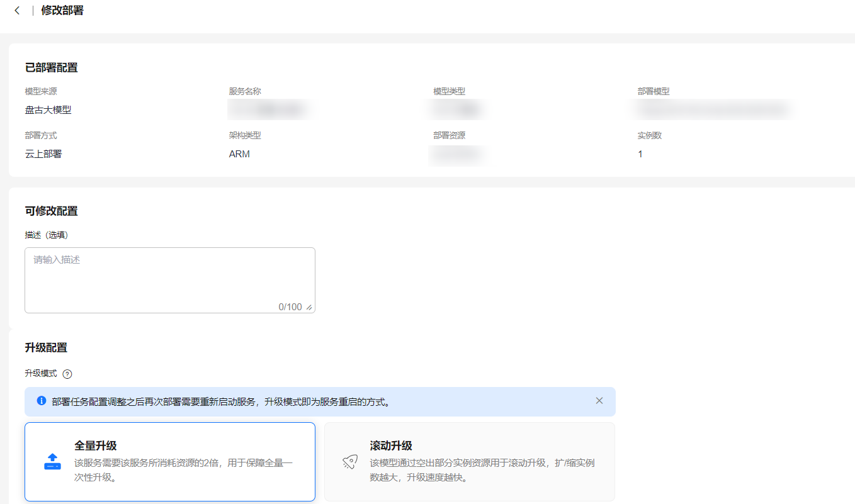
Task: Click the blurred 服务名称 value
Action: [271, 110]
